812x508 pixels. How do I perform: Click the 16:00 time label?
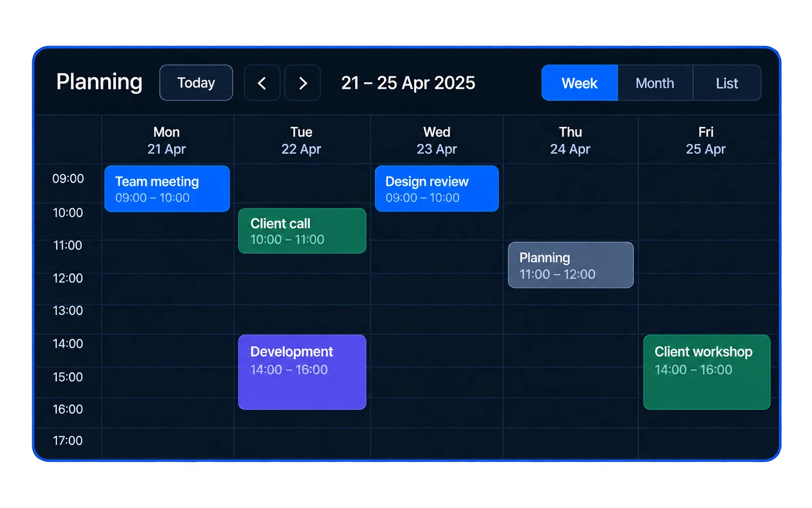click(x=68, y=409)
